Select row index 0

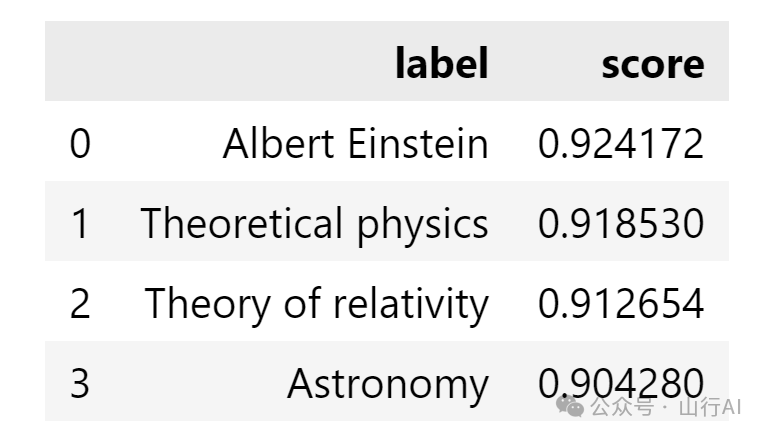click(80, 144)
